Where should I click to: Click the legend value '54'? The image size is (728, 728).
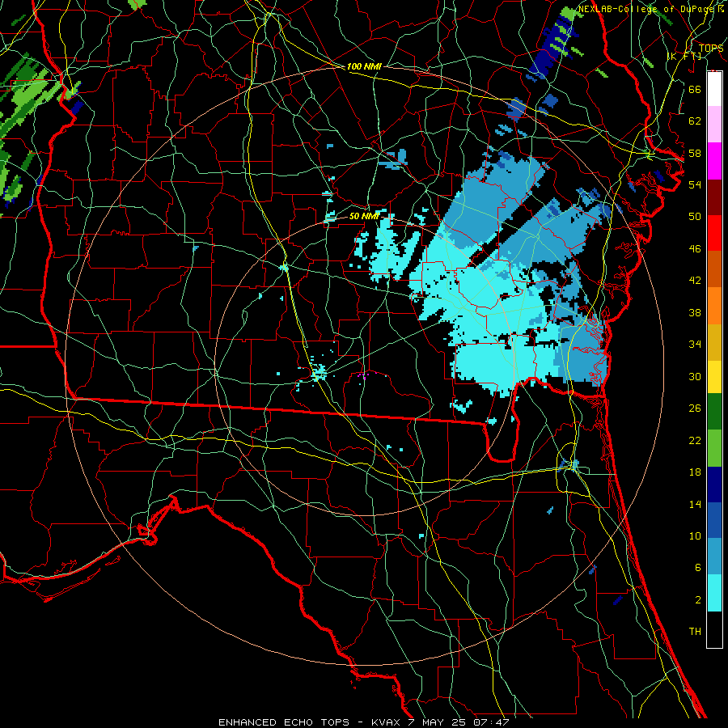click(x=695, y=184)
